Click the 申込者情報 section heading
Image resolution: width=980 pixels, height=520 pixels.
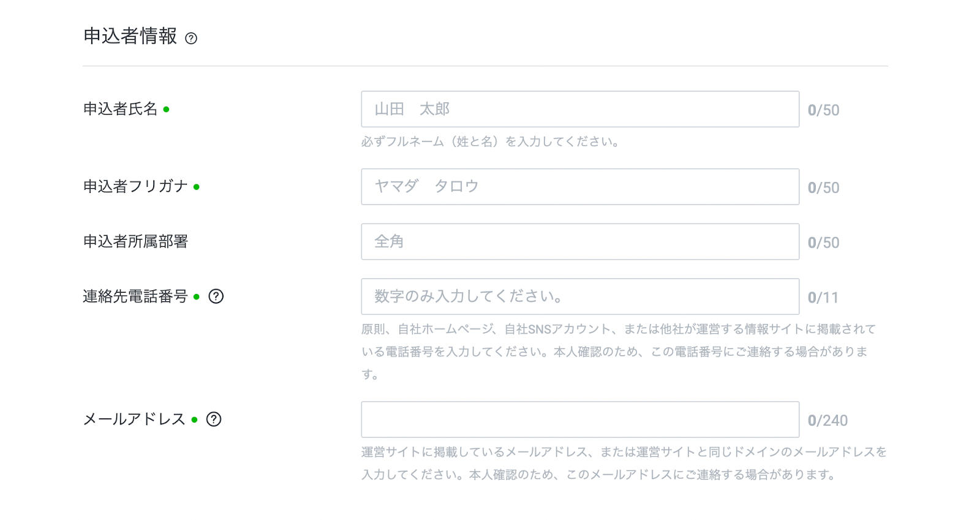coord(130,36)
